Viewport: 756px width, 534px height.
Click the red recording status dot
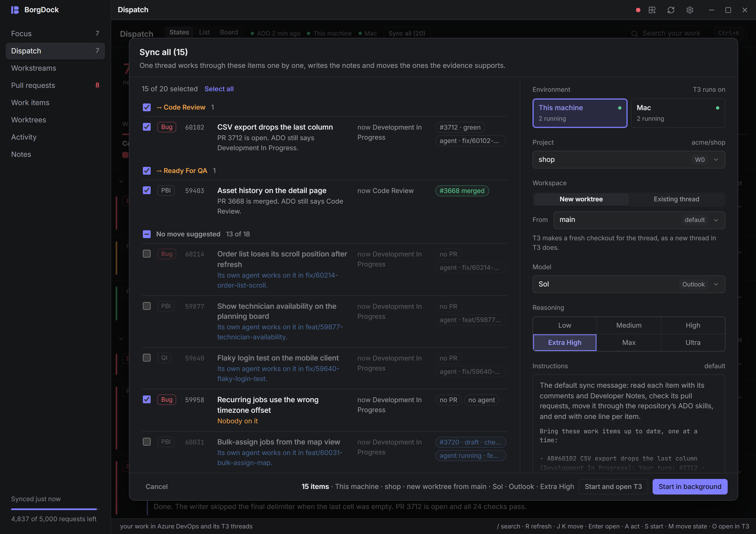pyautogui.click(x=638, y=10)
